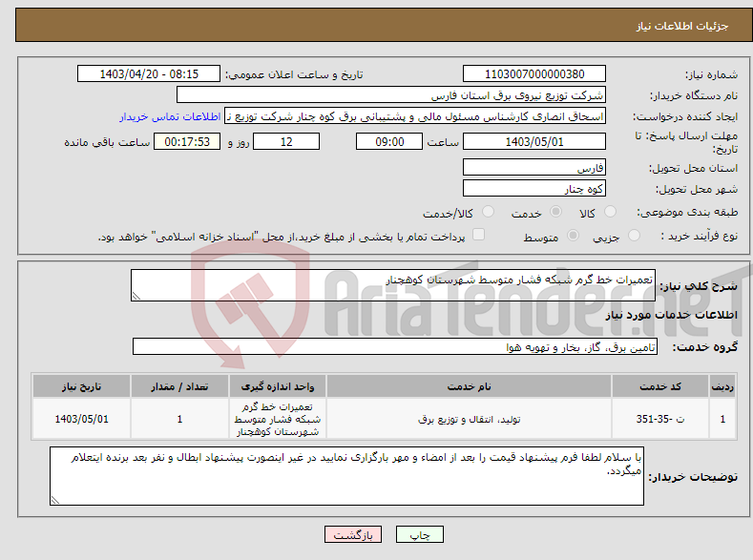The image size is (753, 560).
Task: Click the توضیحات خریدار label
Action: (x=693, y=477)
